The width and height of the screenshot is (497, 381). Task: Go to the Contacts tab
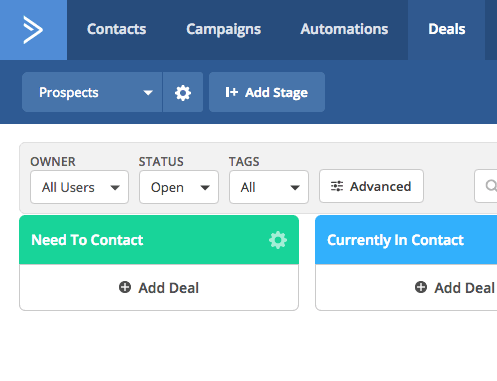coord(116,29)
